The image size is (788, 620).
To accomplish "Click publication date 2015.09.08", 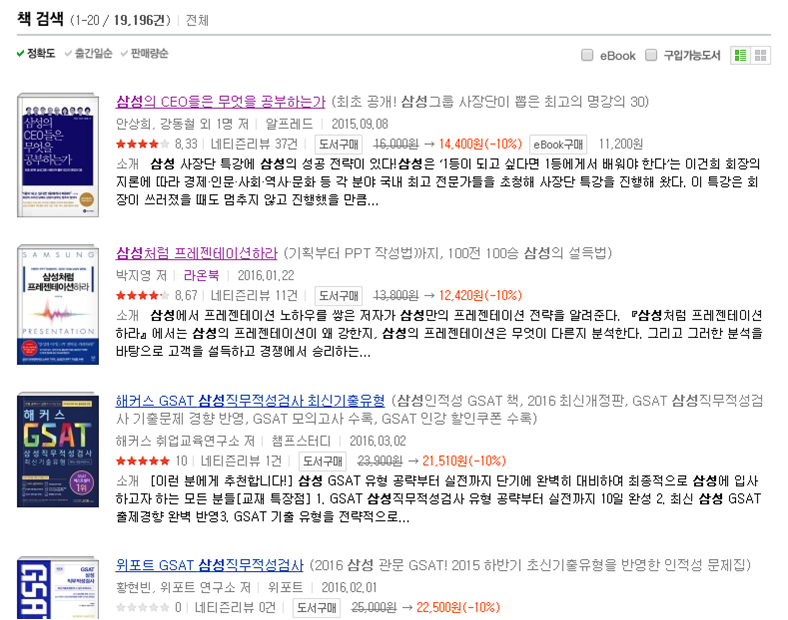I will point(360,124).
